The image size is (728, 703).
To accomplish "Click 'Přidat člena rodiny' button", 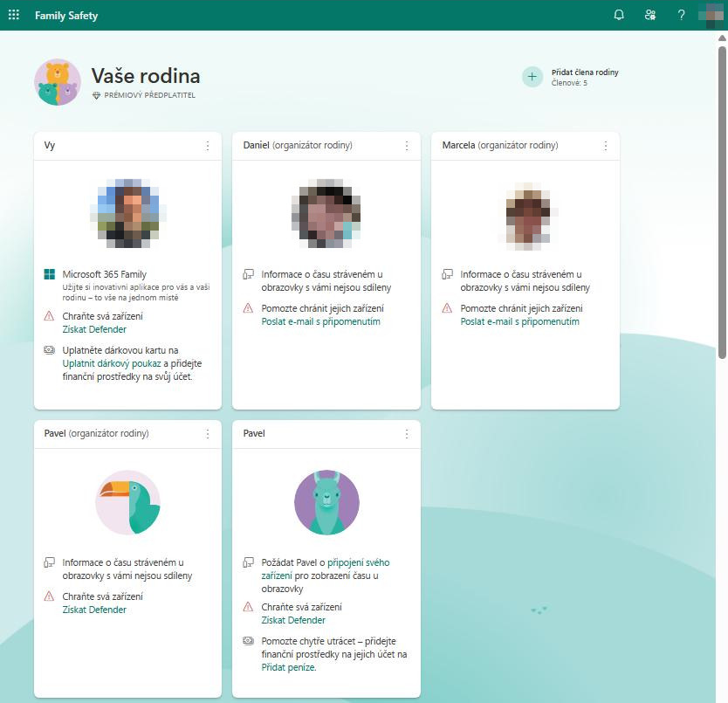I will click(x=571, y=77).
